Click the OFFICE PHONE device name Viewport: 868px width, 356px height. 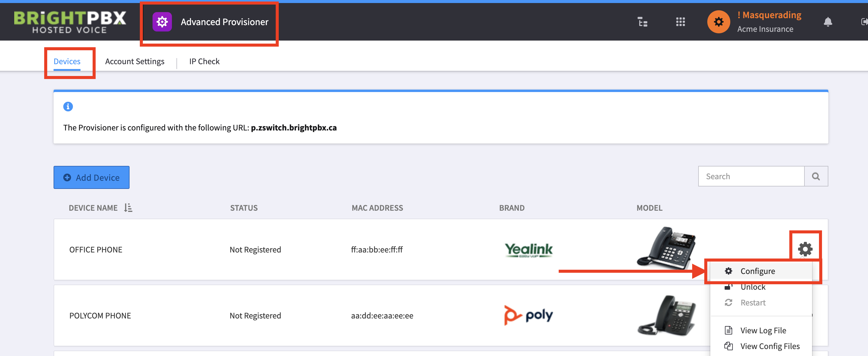click(96, 249)
